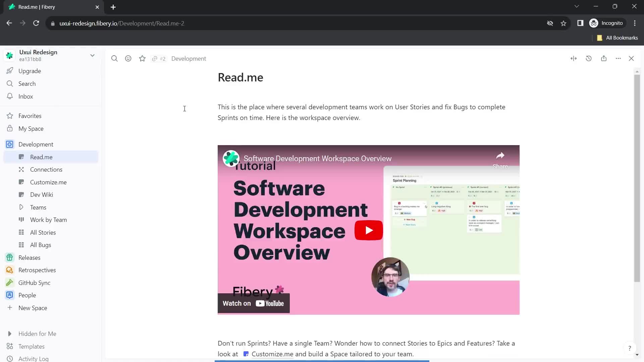Open the All Stories view

[x=43, y=232]
